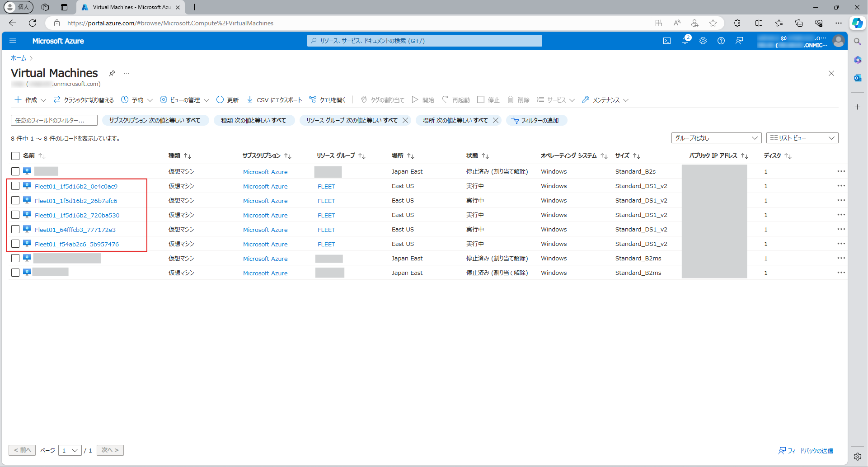Open browser extensions puzzle icon
The image size is (868, 467).
point(737,23)
